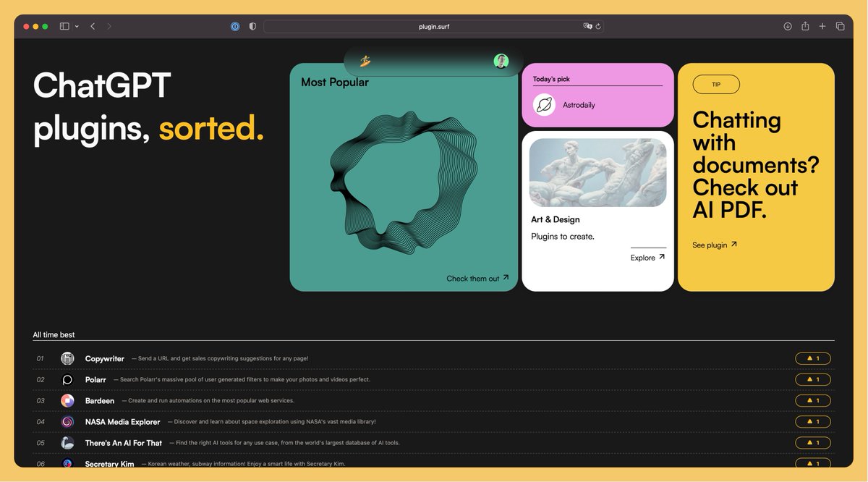The image size is (868, 482).
Task: Open the user profile avatar
Action: (x=501, y=61)
